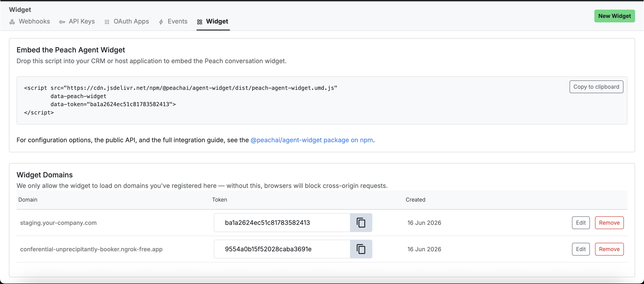Create a New Widget
The image size is (644, 284).
pos(614,16)
